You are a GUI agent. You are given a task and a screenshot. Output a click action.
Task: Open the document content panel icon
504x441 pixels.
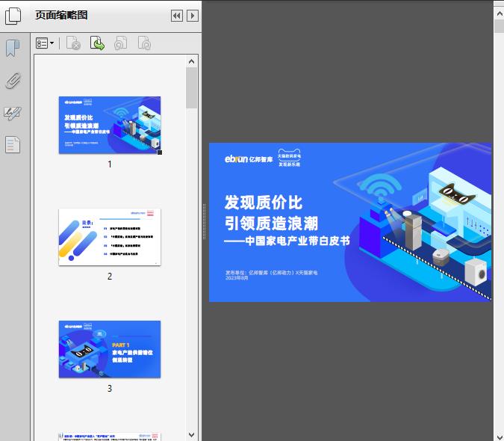pos(13,145)
